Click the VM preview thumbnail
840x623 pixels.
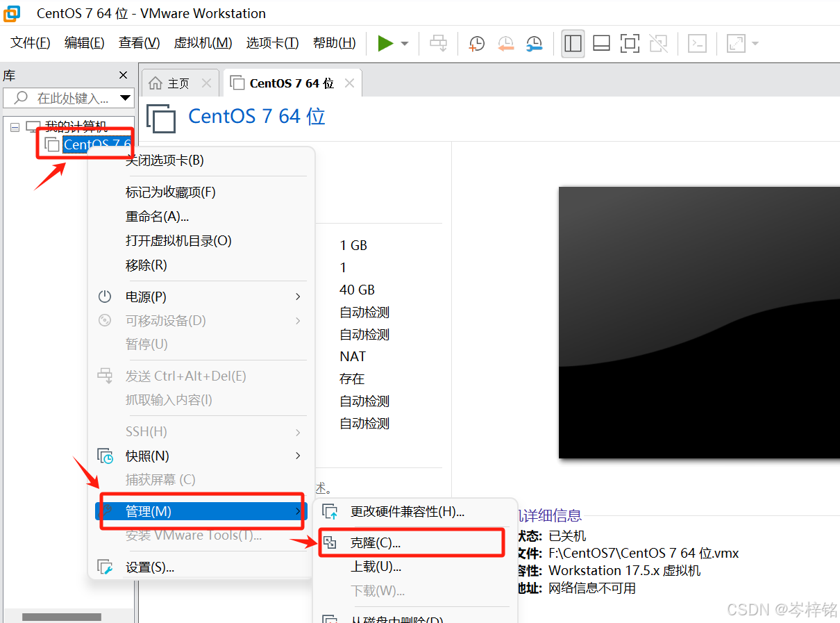(x=699, y=323)
